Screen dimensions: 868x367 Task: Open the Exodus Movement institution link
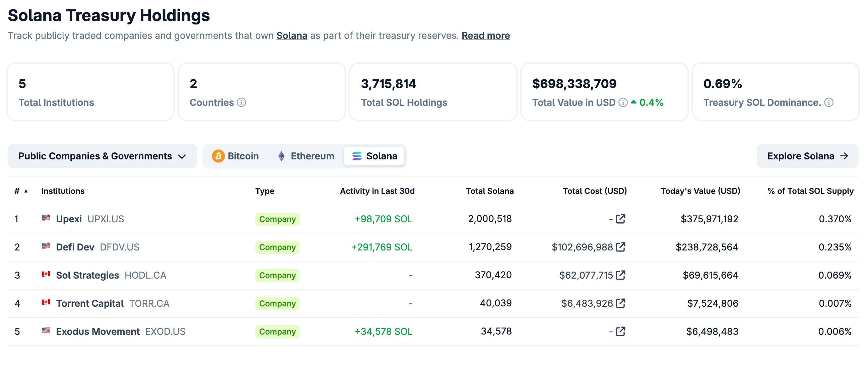pyautogui.click(x=98, y=332)
